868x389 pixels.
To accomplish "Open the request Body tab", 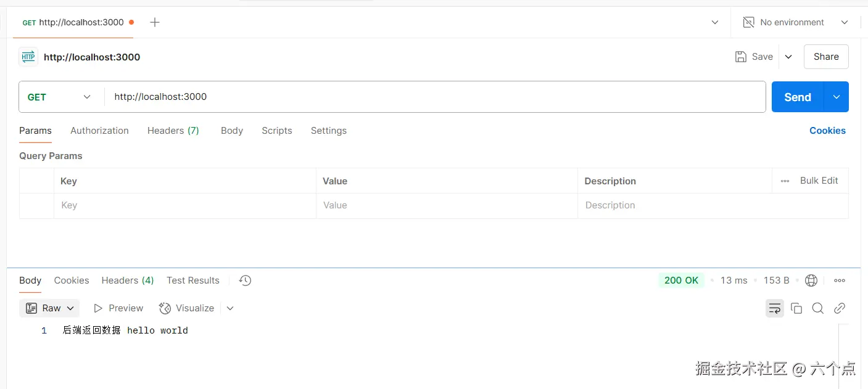I will pyautogui.click(x=232, y=131).
